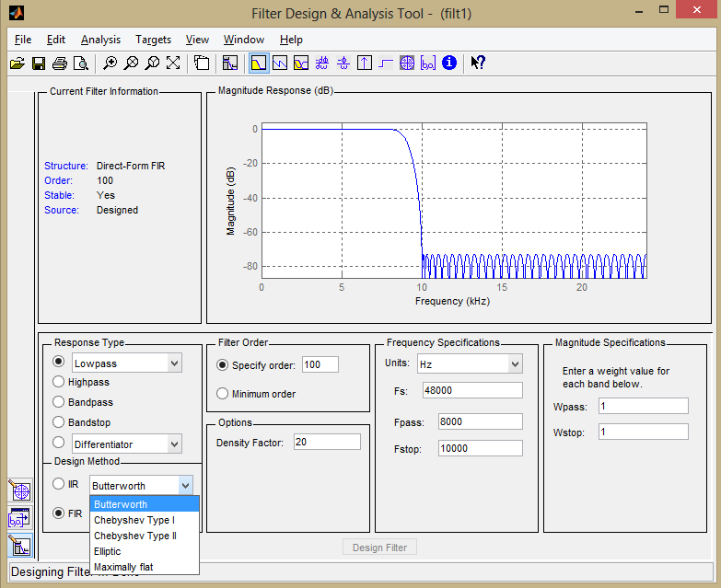The width and height of the screenshot is (721, 588).
Task: Pick Chebyshev Type II from the list
Action: pos(145,536)
